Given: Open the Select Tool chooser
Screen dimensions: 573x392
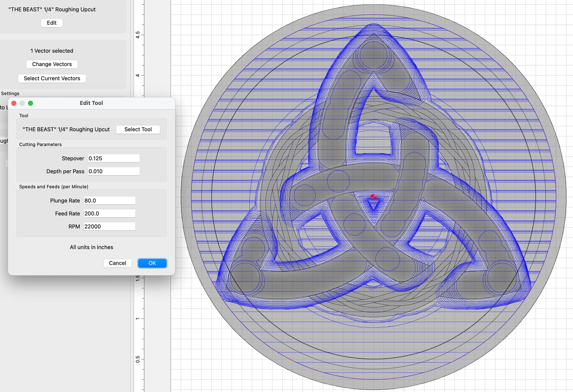Looking at the screenshot, I should click(138, 129).
